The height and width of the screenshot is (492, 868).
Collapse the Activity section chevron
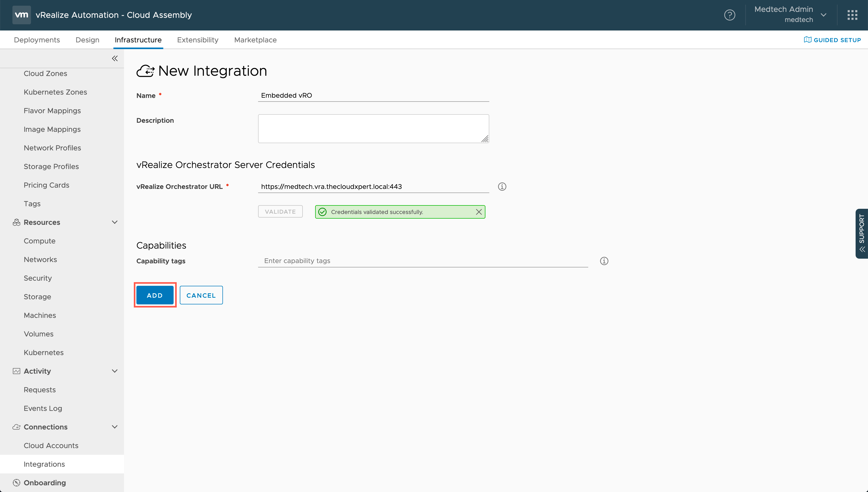[115, 371]
